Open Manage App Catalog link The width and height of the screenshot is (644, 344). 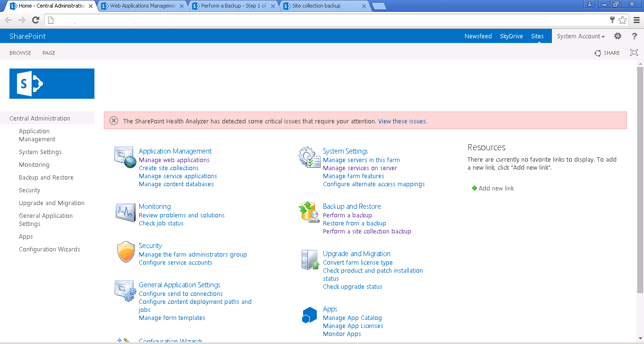(352, 318)
